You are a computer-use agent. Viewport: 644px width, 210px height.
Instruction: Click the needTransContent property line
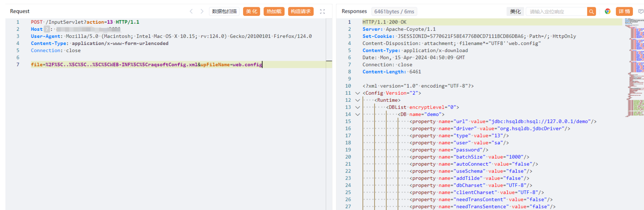coord(481,200)
